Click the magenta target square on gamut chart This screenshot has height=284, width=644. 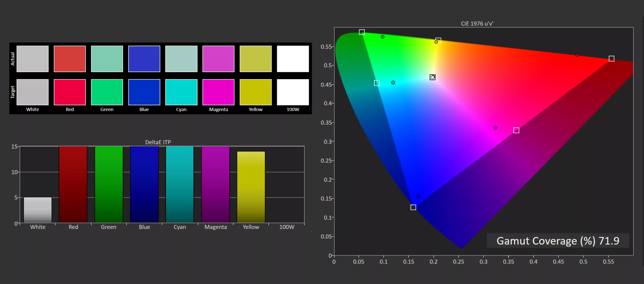(x=516, y=130)
